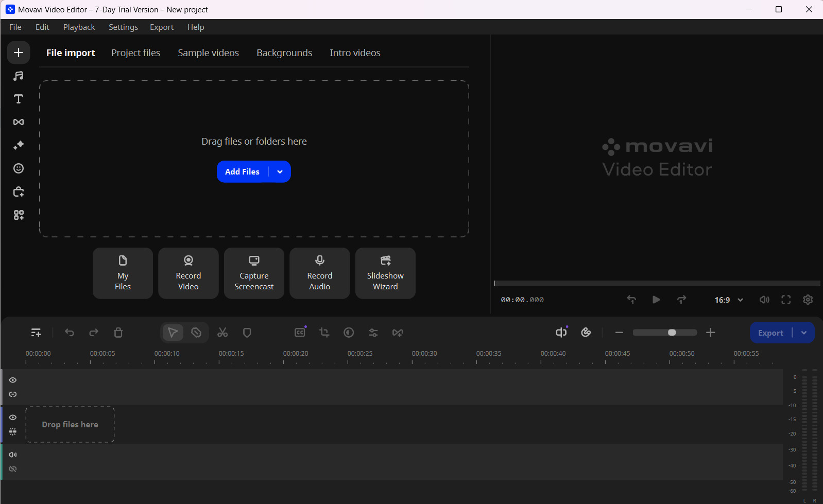This screenshot has width=823, height=504.
Task: Open My Files button
Action: pyautogui.click(x=123, y=273)
